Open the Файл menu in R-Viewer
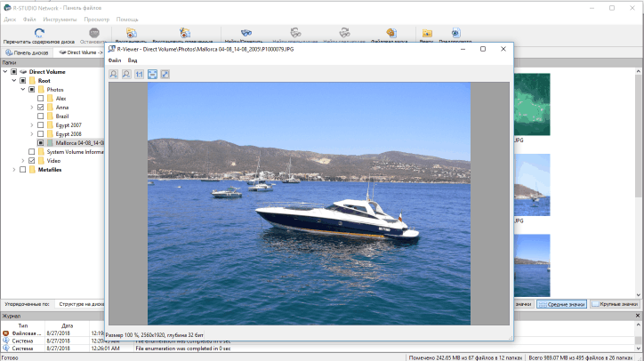644x361 pixels. click(115, 60)
